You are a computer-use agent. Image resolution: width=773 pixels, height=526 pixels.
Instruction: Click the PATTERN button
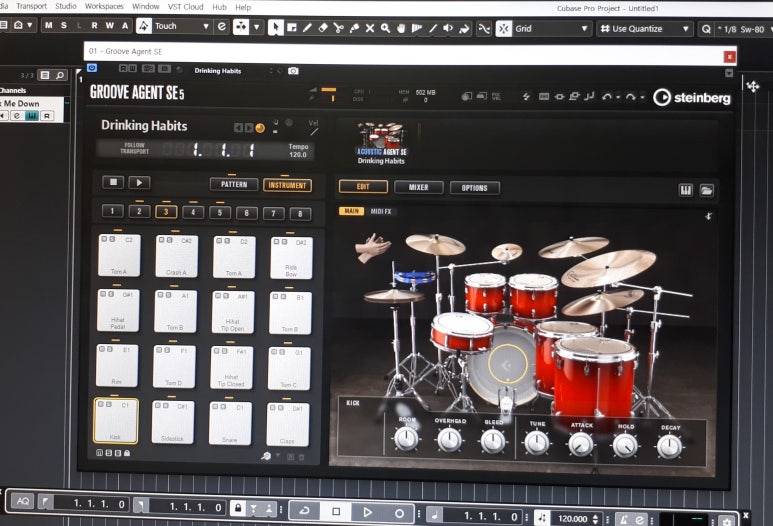point(234,184)
